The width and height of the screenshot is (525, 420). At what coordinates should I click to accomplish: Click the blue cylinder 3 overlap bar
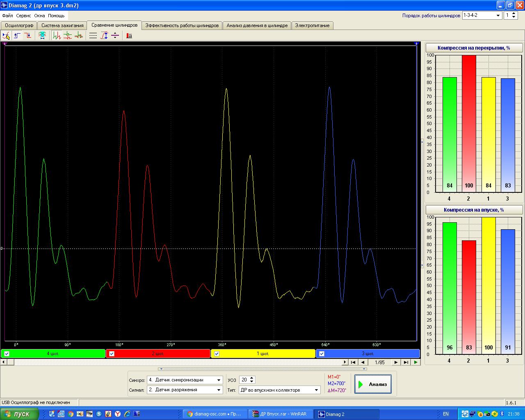(508, 135)
